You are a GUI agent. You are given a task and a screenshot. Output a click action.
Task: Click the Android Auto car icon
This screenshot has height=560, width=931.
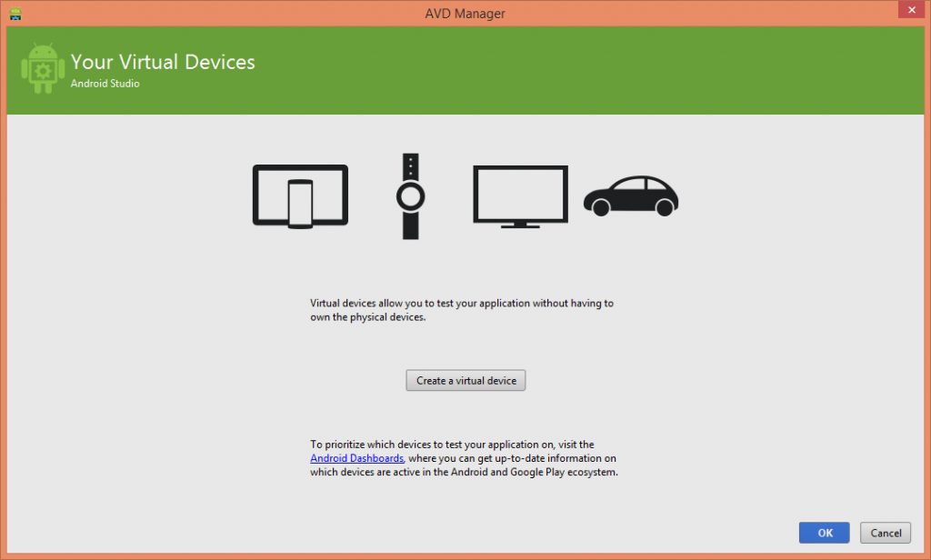tap(631, 196)
